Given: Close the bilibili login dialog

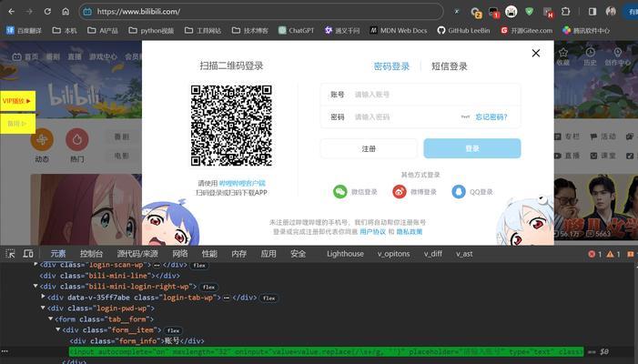Looking at the screenshot, I should pyautogui.click(x=536, y=54).
